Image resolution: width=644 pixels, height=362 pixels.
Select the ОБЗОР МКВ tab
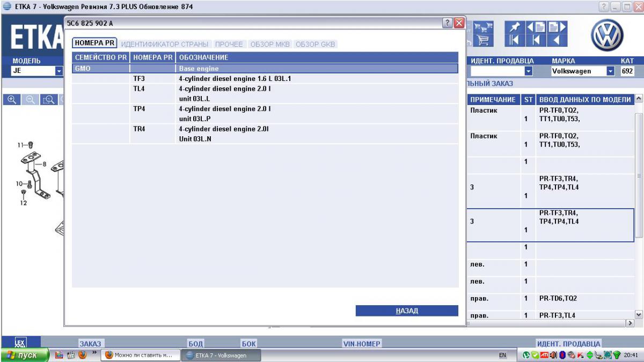click(x=270, y=44)
